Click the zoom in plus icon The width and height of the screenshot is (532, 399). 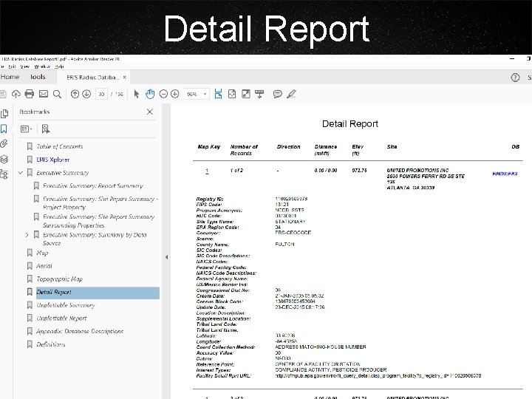coord(175,94)
